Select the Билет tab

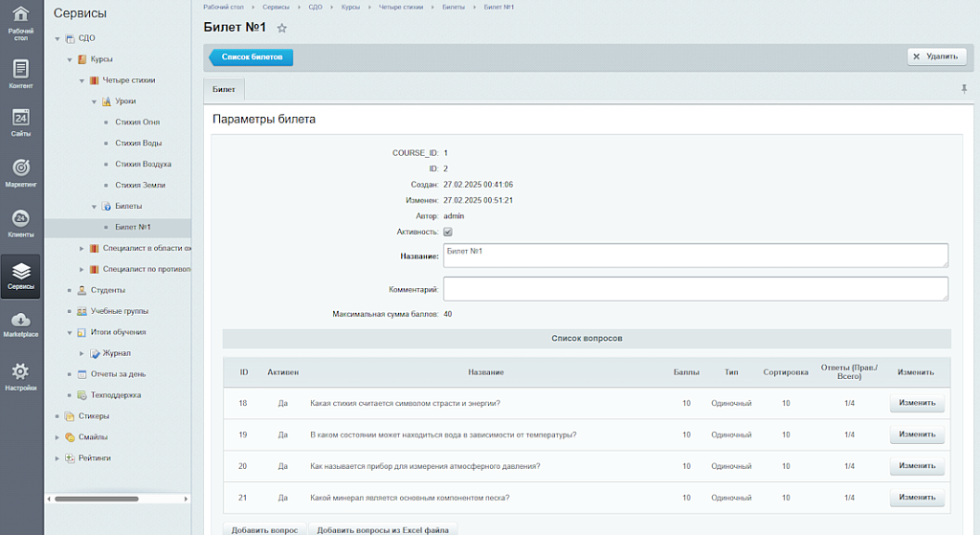(224, 89)
